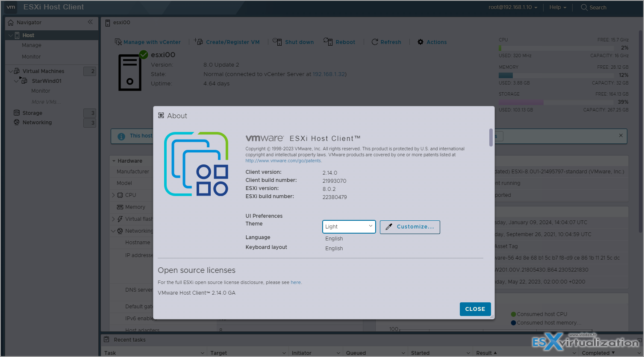644x357 pixels.
Task: Select Storage in Navigator
Action: coord(32,113)
